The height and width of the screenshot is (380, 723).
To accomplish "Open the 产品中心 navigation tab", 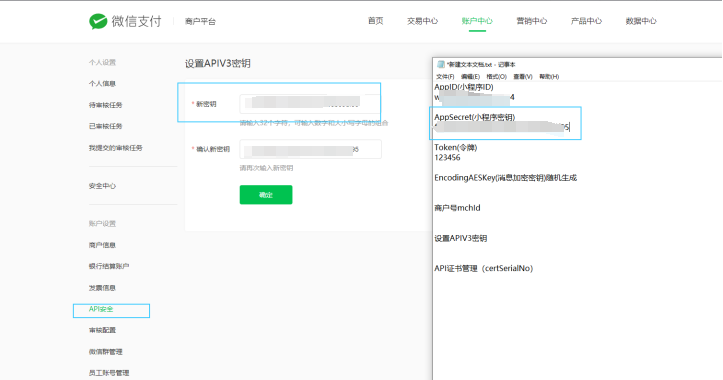I will pos(586,21).
